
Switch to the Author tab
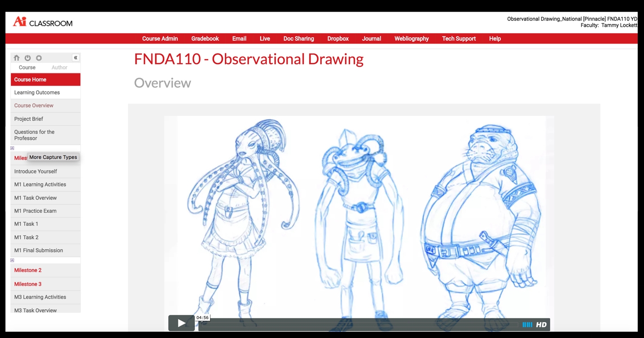[59, 67]
